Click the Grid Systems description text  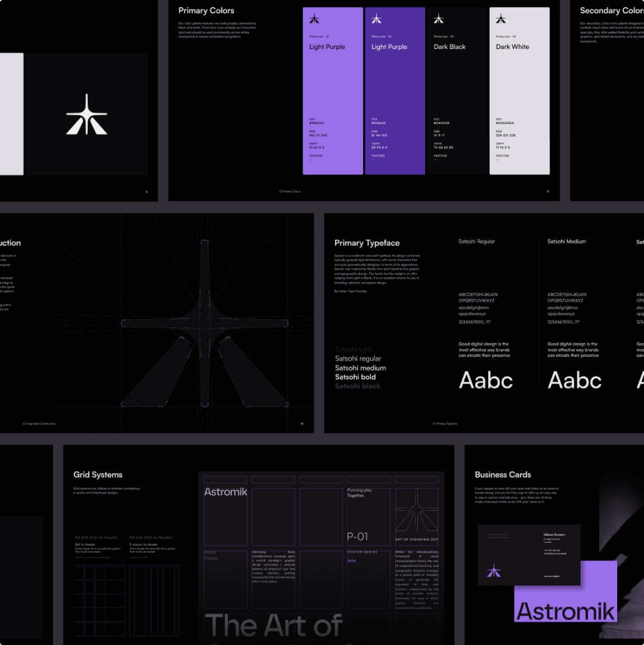[107, 490]
